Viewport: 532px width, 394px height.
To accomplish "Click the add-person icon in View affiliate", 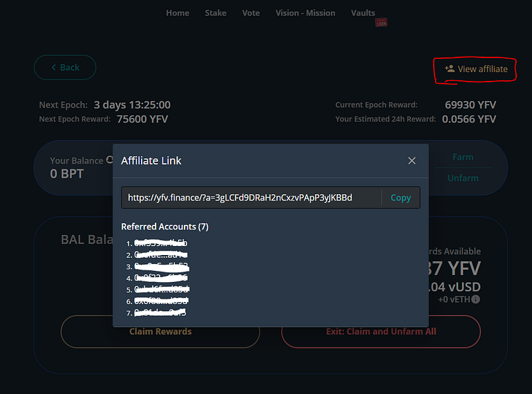I will tap(450, 69).
